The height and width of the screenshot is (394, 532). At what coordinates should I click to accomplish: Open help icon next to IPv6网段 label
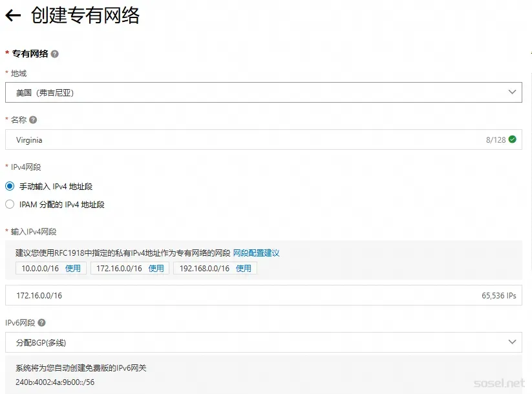click(x=42, y=323)
